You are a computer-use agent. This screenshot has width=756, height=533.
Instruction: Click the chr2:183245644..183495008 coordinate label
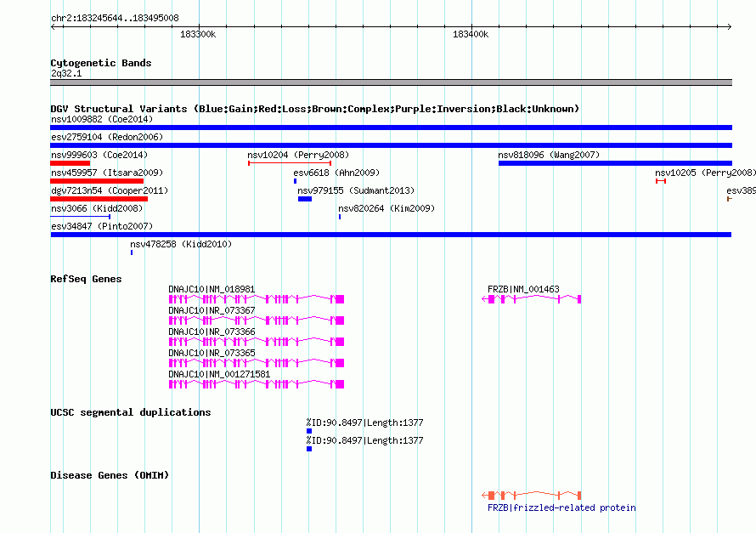coord(115,18)
